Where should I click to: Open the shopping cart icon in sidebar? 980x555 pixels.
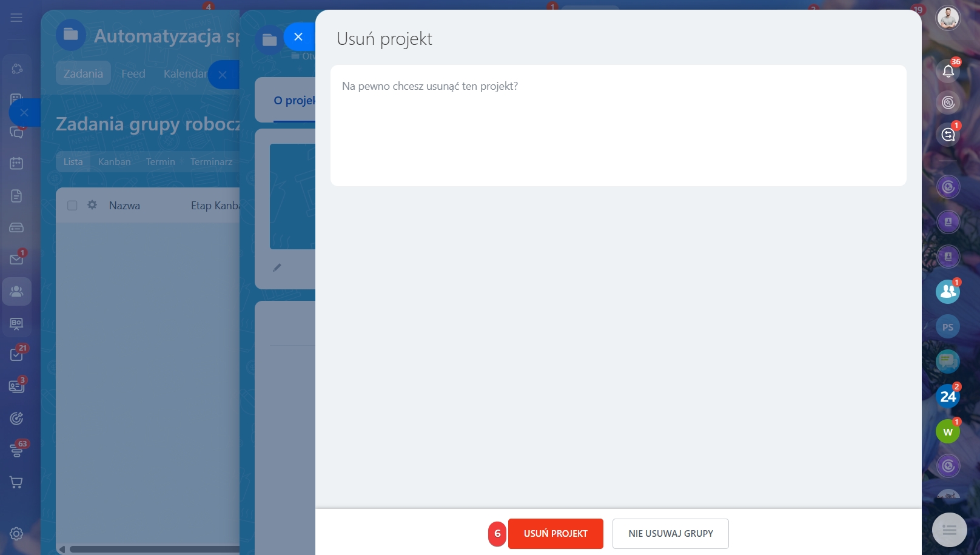point(16,483)
